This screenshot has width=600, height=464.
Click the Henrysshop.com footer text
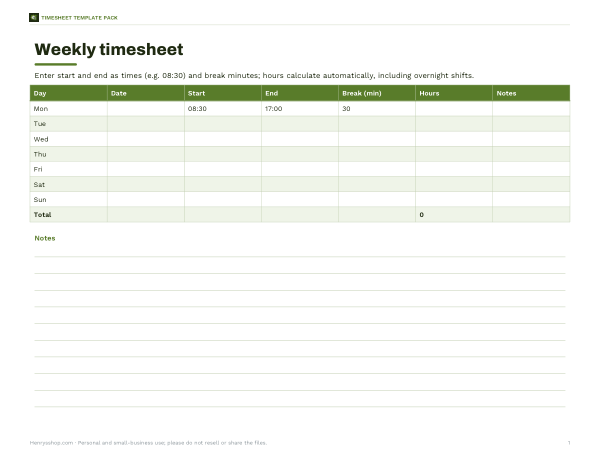148,443
